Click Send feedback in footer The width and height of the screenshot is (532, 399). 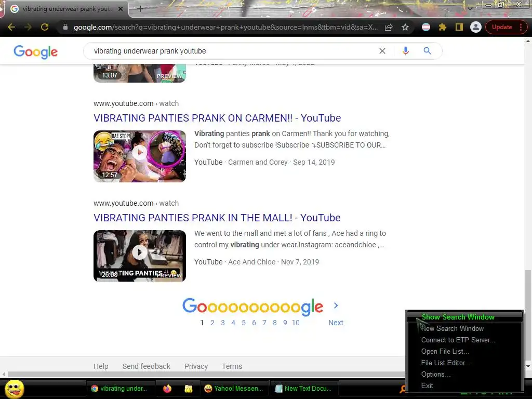[146, 366]
